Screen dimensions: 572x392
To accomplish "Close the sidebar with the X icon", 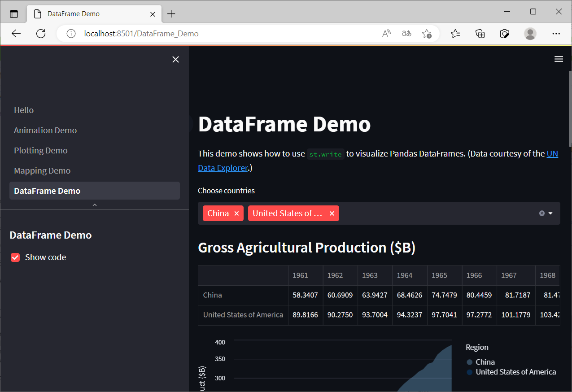I will [x=175, y=59].
